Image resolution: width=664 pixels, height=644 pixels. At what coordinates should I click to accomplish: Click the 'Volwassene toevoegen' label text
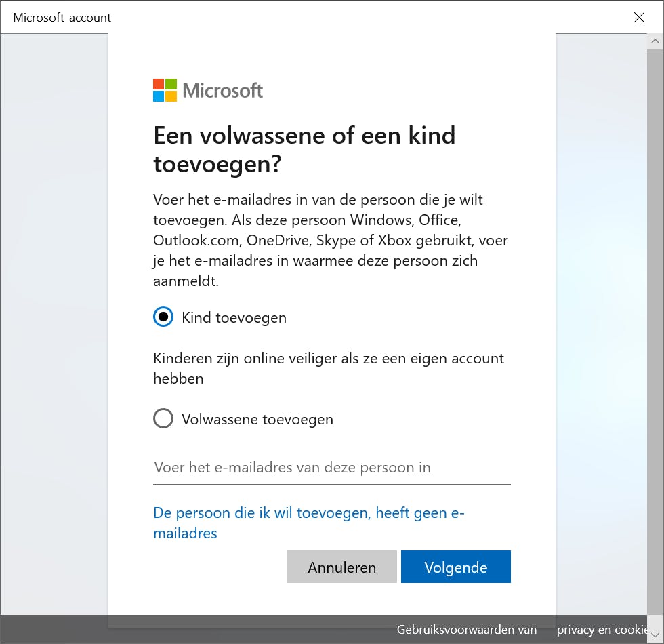tap(257, 419)
